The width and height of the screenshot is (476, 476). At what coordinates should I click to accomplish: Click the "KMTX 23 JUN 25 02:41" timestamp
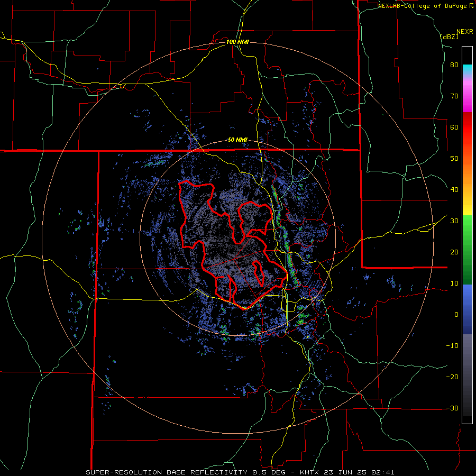click(x=347, y=472)
